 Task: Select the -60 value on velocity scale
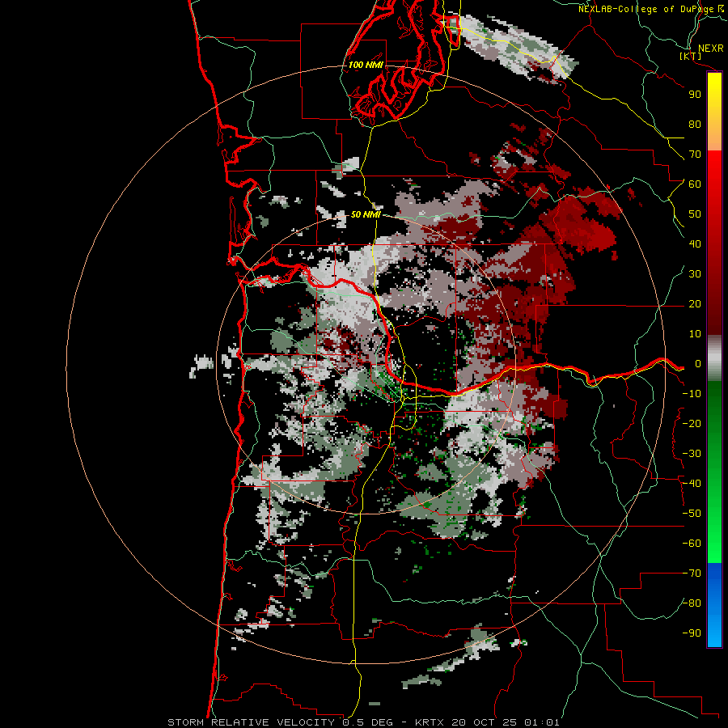tap(692, 544)
